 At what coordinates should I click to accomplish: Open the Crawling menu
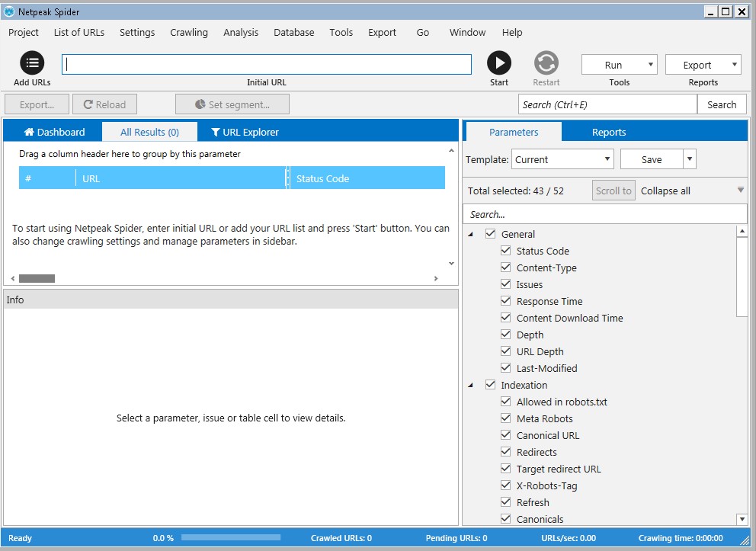click(x=188, y=32)
